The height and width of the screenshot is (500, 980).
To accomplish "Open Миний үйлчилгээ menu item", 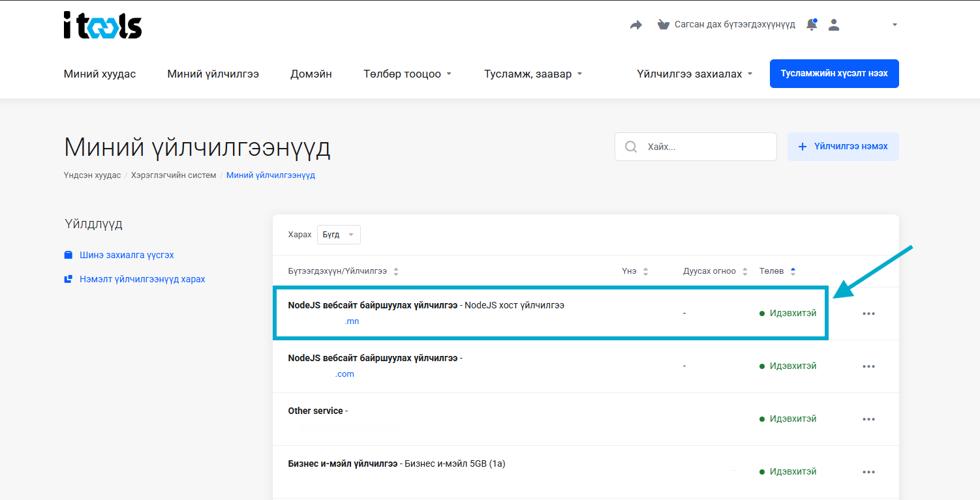I will (213, 74).
